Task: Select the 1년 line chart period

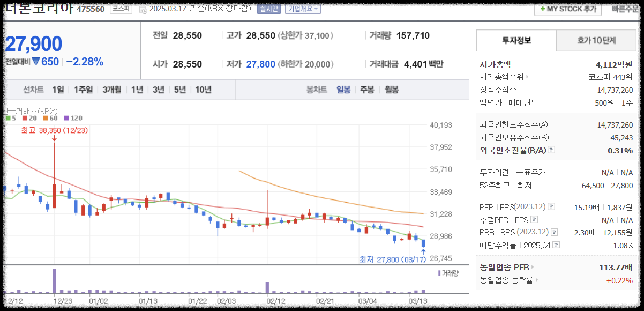Action: click(137, 90)
